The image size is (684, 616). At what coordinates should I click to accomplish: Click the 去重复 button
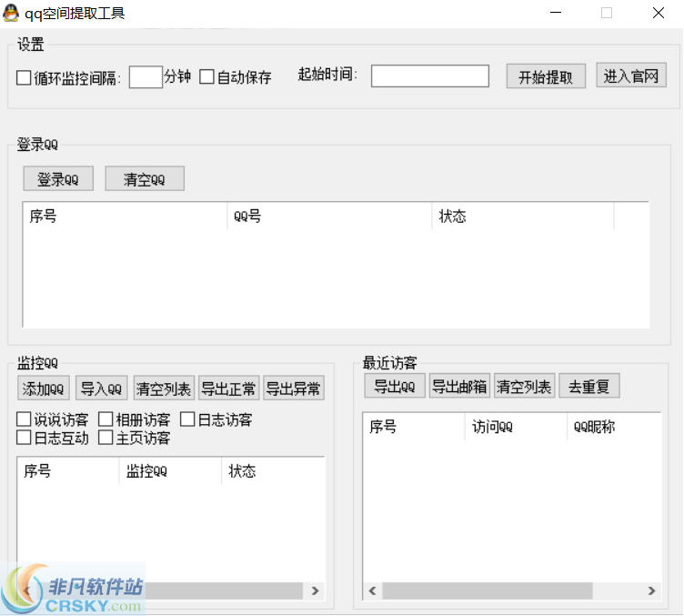pyautogui.click(x=588, y=386)
